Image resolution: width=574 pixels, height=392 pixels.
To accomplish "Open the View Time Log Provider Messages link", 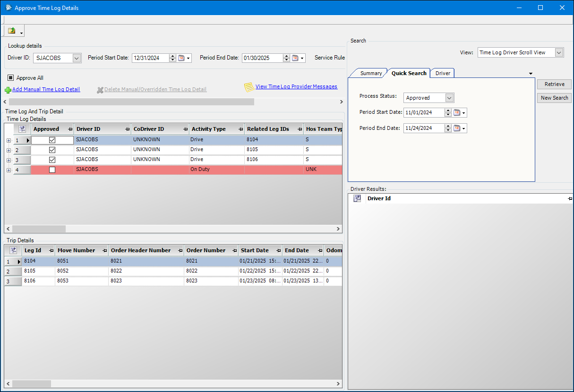I will (296, 86).
